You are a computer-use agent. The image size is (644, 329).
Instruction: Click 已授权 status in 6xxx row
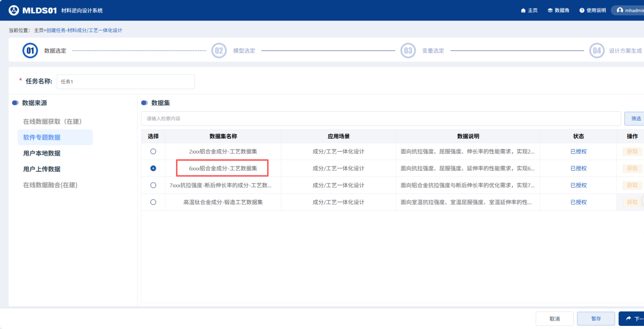tap(578, 169)
